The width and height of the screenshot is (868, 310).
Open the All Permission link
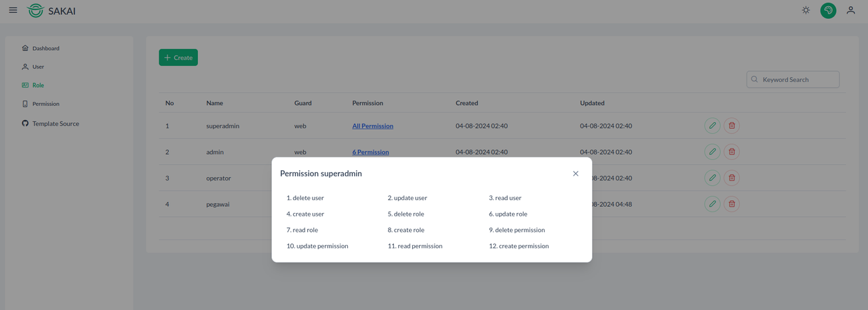pos(372,126)
